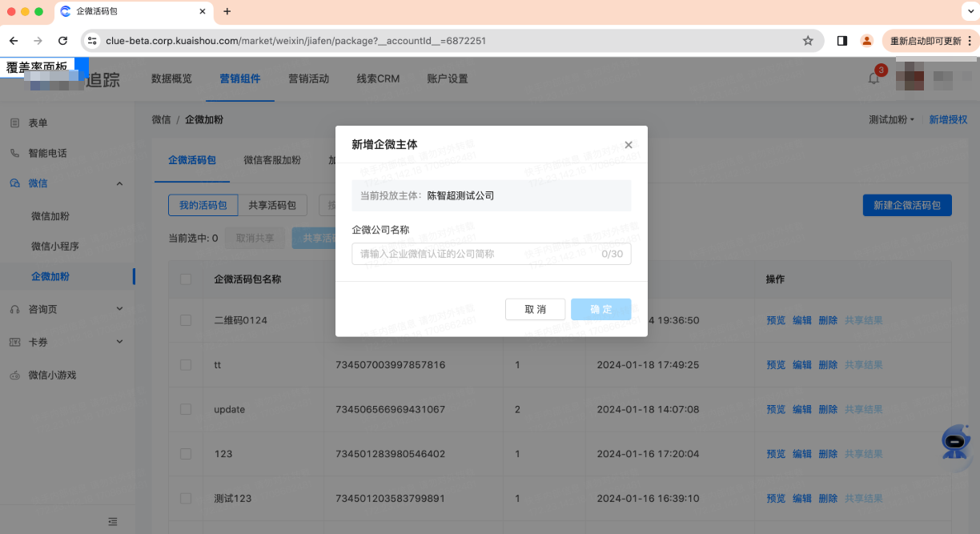Confirm with the 确定 button
Image resolution: width=980 pixels, height=534 pixels.
(600, 309)
